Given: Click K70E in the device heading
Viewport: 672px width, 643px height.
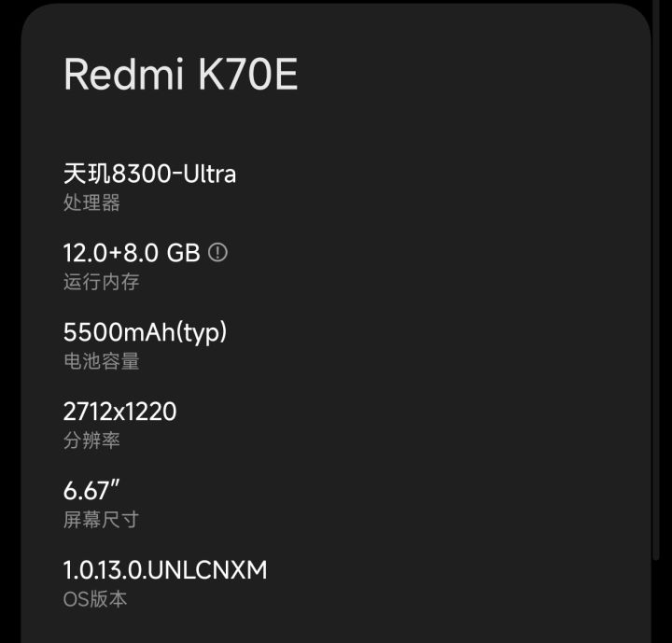Looking at the screenshot, I should click(x=247, y=76).
